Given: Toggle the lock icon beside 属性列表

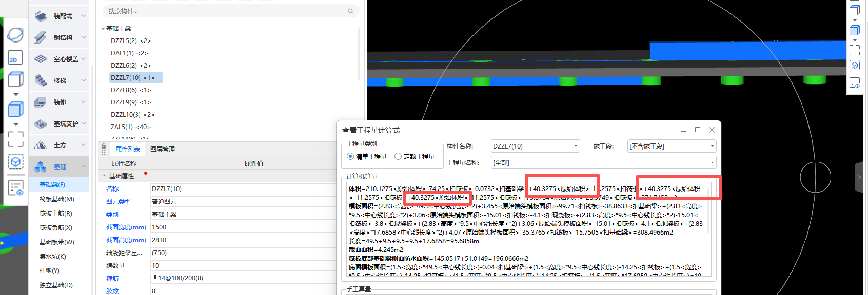Looking at the screenshot, I should [104, 147].
